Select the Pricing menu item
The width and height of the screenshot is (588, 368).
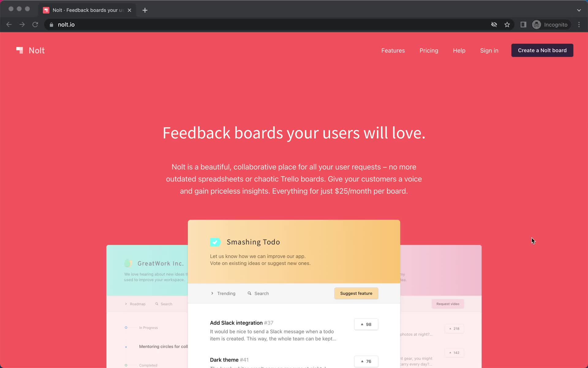point(428,51)
